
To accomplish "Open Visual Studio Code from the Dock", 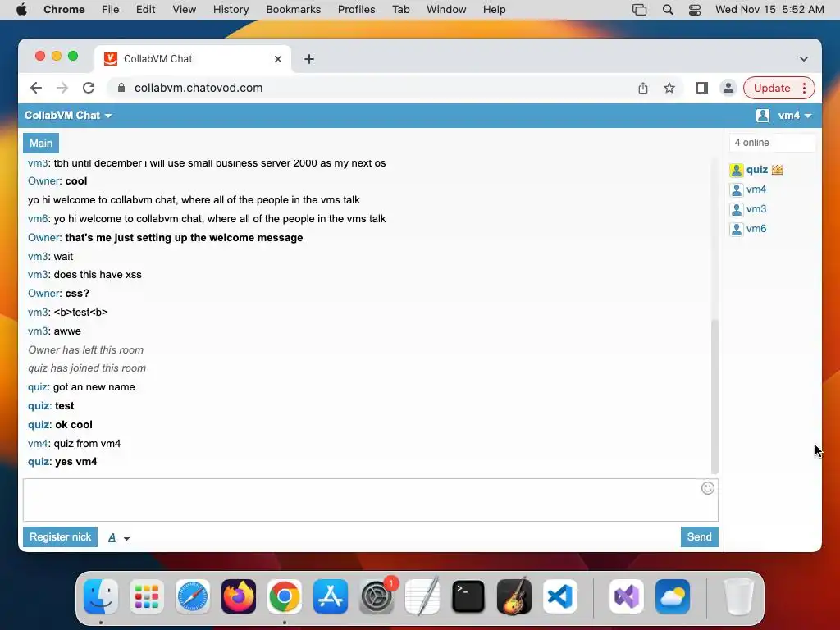I will click(x=559, y=596).
